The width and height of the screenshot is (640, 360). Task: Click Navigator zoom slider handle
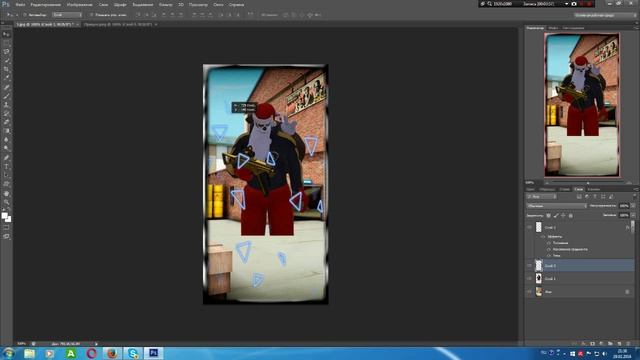tap(588, 183)
